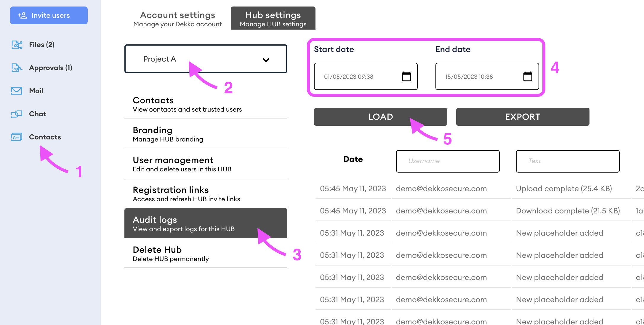Open Approvals (1) in the sidebar
This screenshot has height=325, width=644.
click(51, 68)
